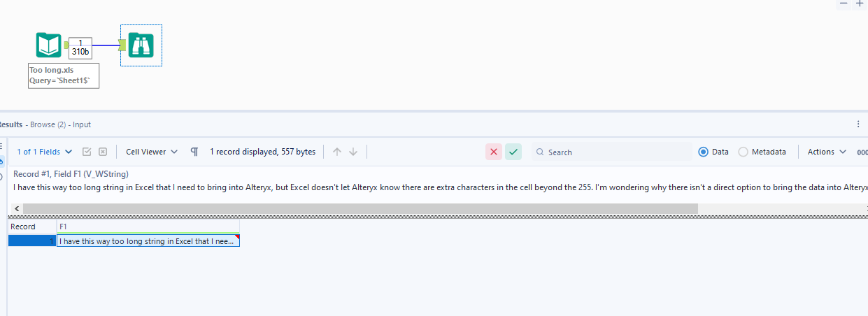This screenshot has width=868, height=316.
Task: Click the green checkmark apply icon
Action: pyautogui.click(x=514, y=152)
